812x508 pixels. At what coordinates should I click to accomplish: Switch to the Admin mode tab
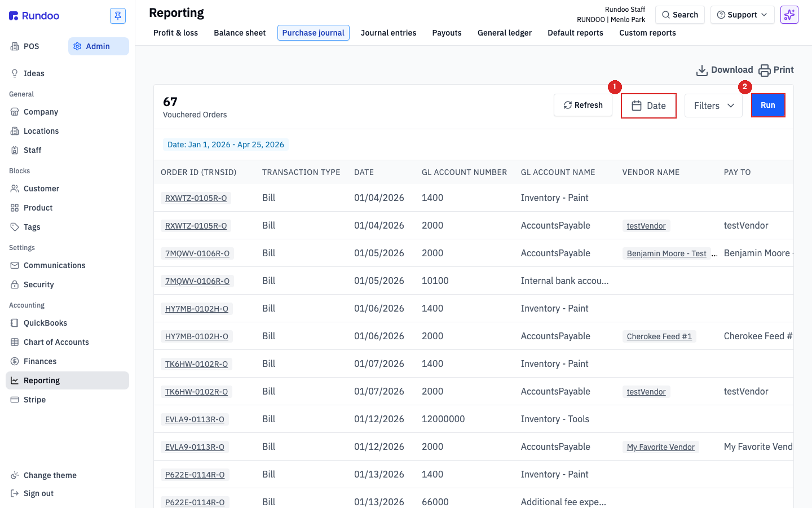[x=99, y=46]
